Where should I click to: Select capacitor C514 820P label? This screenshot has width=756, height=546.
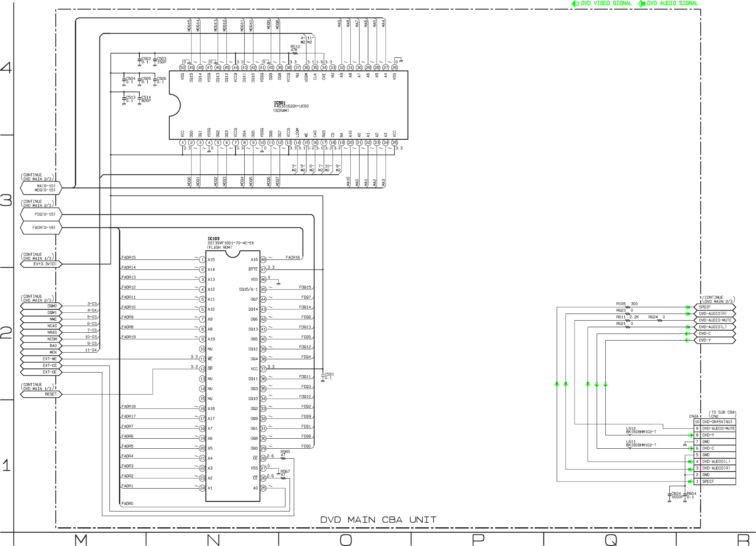(x=146, y=99)
